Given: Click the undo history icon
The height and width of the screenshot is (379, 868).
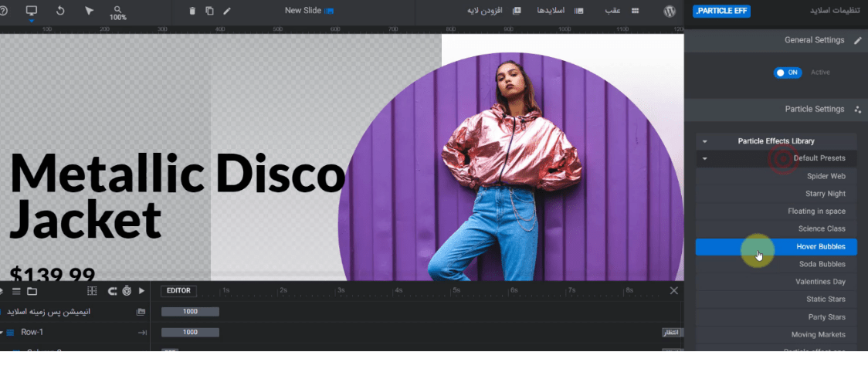Looking at the screenshot, I should 61,11.
